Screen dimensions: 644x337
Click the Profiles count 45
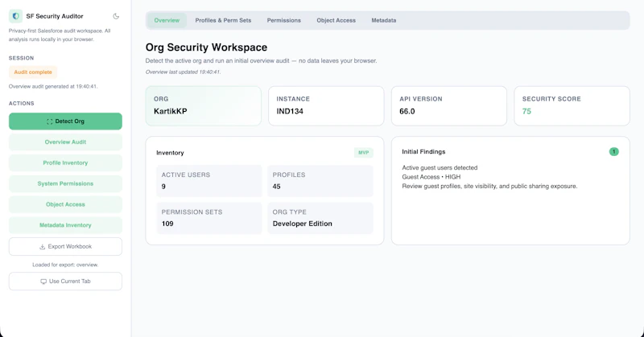(276, 187)
